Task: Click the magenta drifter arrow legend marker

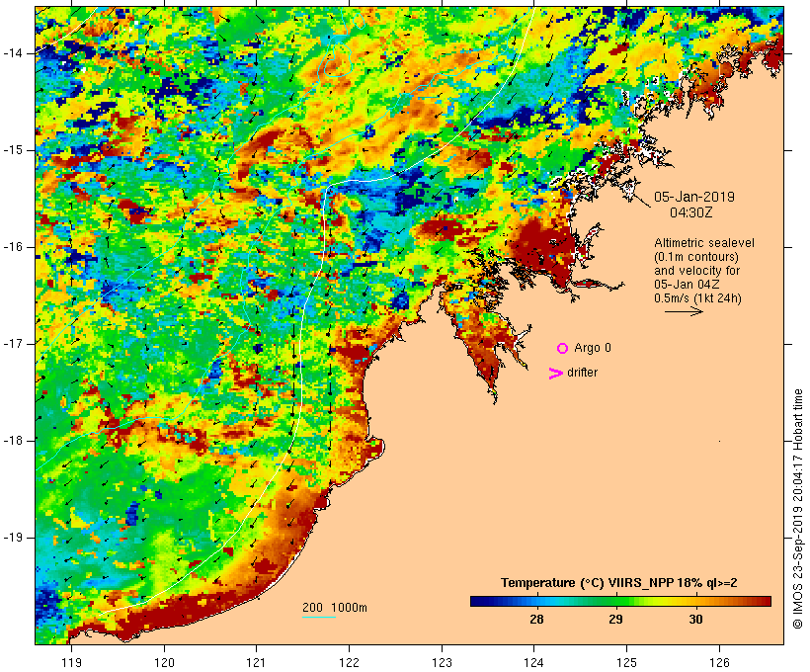Action: pos(555,374)
